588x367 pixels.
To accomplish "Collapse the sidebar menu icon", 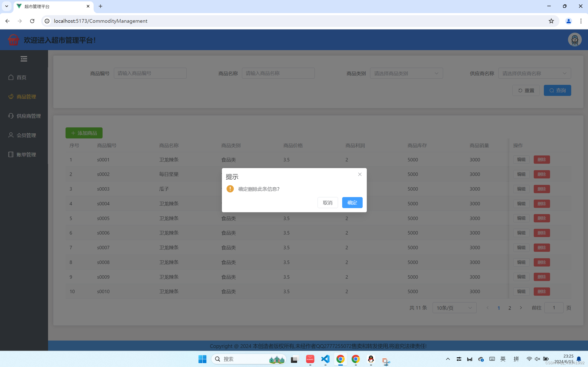I will coord(24,59).
